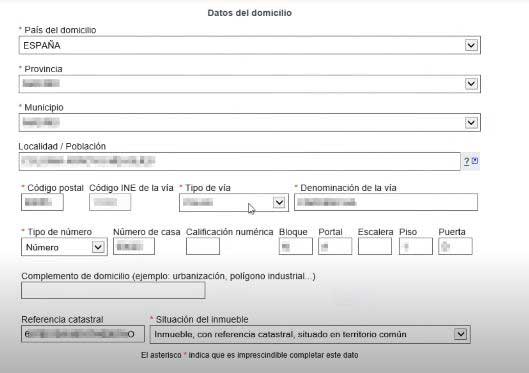Click the 'Datos del domicilio' heading
This screenshot has height=373, width=529.
[x=250, y=13]
